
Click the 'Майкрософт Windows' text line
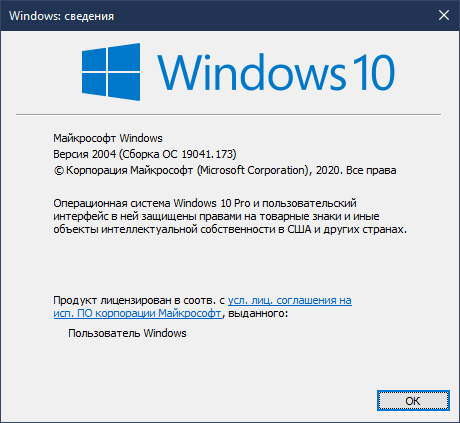pos(108,138)
